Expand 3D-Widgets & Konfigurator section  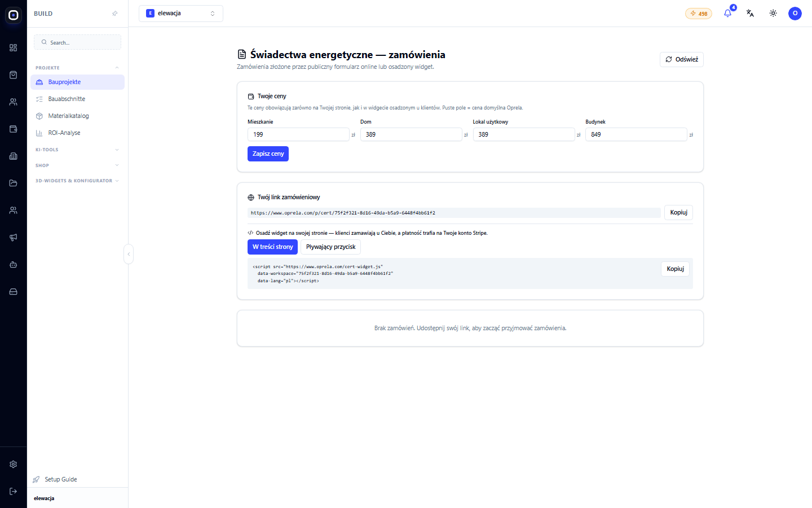77,181
